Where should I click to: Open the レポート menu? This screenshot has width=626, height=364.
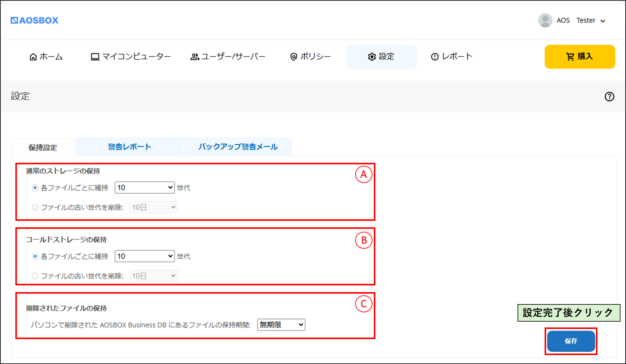click(x=452, y=57)
